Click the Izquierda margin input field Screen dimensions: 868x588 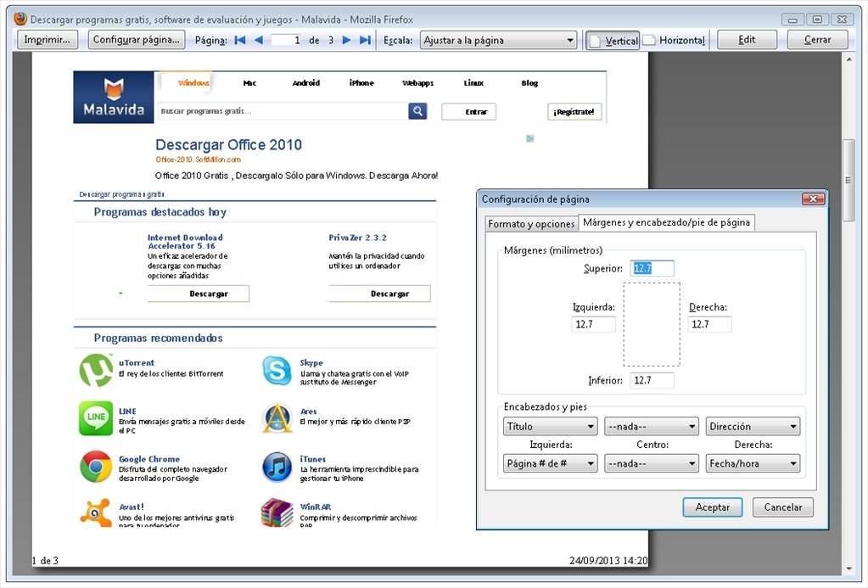(x=593, y=324)
